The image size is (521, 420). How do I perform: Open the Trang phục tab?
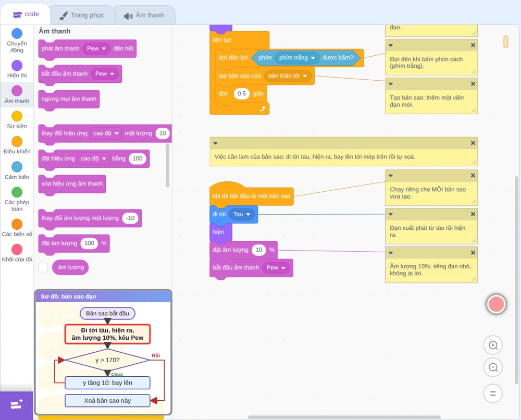(82, 15)
